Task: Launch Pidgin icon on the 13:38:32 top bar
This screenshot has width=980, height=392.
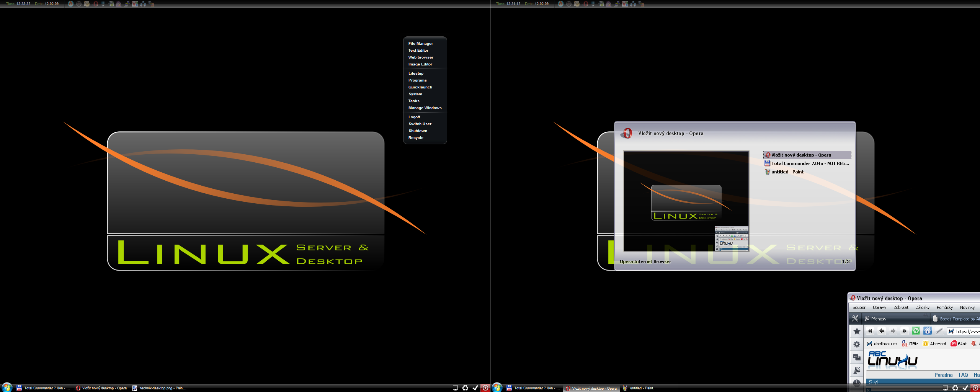Action: coord(119,4)
